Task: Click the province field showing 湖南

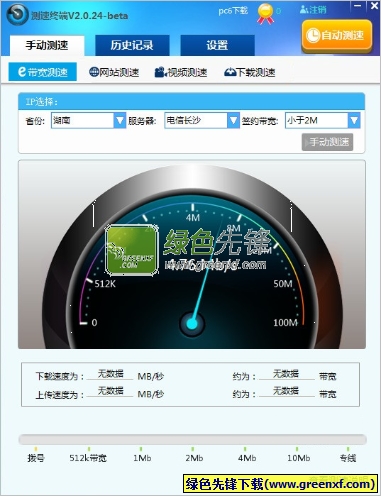Action: click(x=82, y=120)
